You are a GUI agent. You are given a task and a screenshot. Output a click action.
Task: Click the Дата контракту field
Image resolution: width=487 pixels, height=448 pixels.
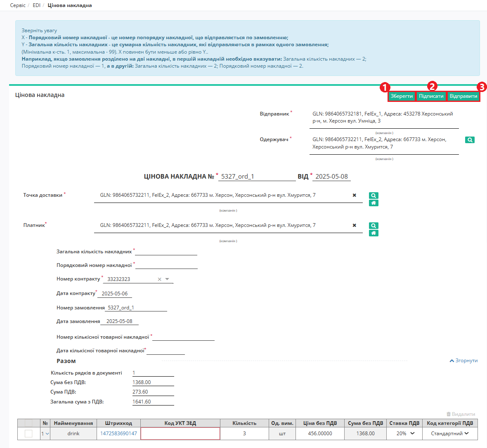click(115, 294)
